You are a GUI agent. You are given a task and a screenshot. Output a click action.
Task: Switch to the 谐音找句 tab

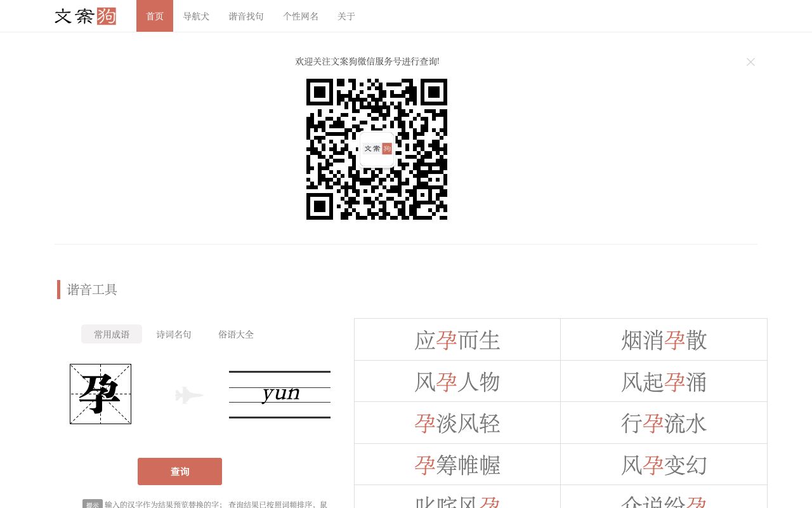246,16
